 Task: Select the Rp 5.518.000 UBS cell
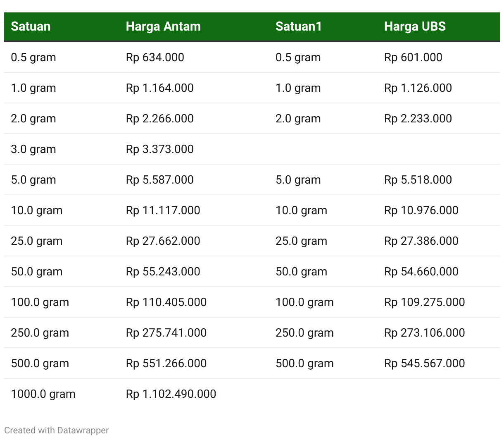pyautogui.click(x=418, y=179)
